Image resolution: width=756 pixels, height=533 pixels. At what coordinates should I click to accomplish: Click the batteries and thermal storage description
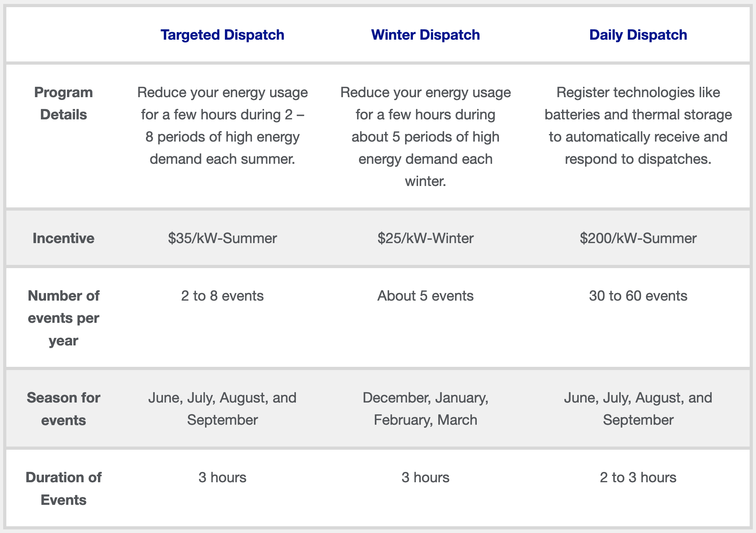(638, 126)
